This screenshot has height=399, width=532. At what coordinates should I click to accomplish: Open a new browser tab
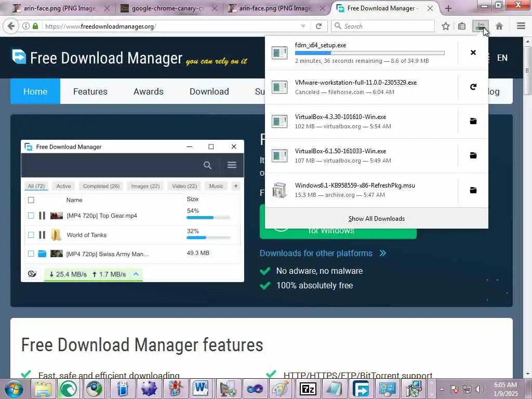click(448, 8)
